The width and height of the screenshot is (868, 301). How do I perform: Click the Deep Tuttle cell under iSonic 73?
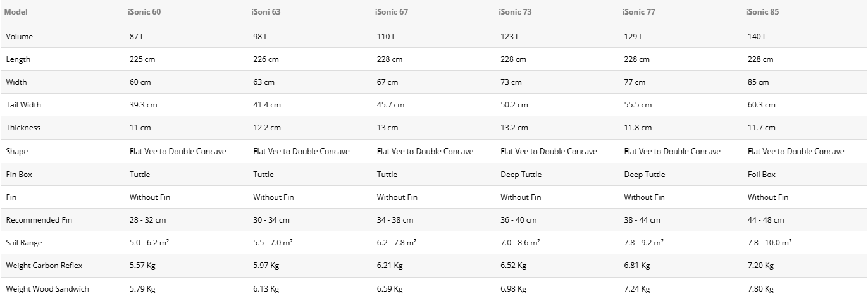[x=521, y=175]
